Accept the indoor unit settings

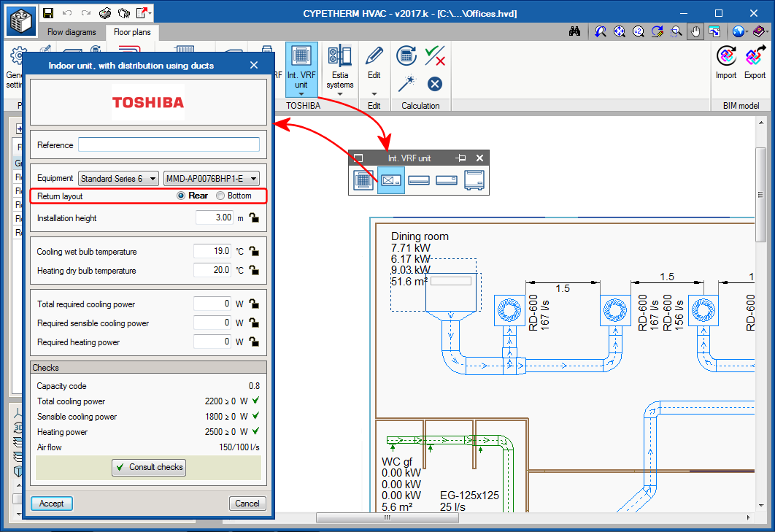[x=51, y=503]
